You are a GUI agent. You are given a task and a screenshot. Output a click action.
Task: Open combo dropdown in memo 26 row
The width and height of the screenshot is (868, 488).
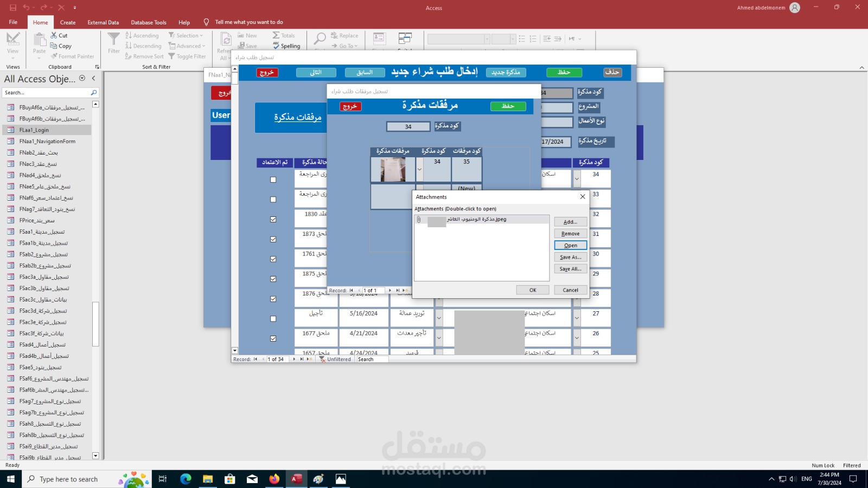[x=577, y=337]
